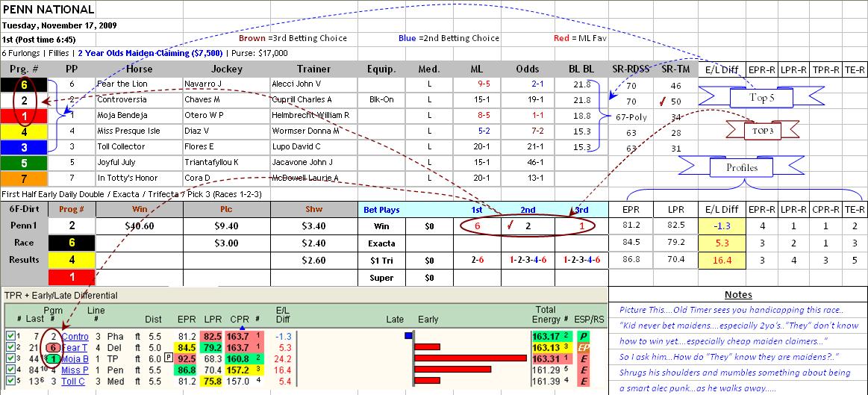
Task: Toggle the checkbox for row 3 Moja B
Action: pyautogui.click(x=10, y=358)
